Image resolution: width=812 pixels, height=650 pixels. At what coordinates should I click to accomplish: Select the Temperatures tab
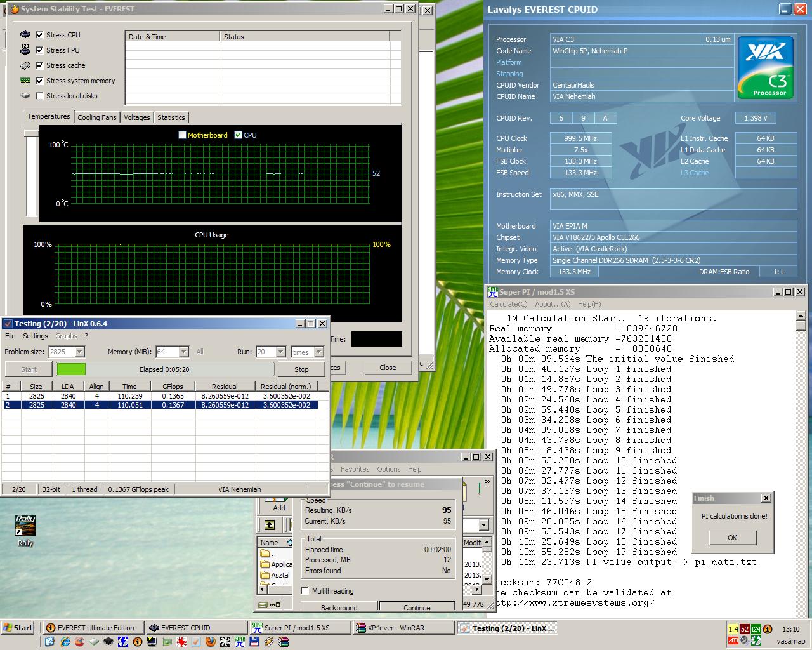[x=49, y=117]
